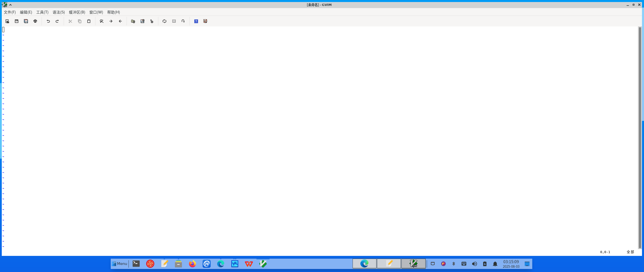The height and width of the screenshot is (272, 644).
Task: Open Find and Replace toolbar icon
Action: [x=102, y=21]
